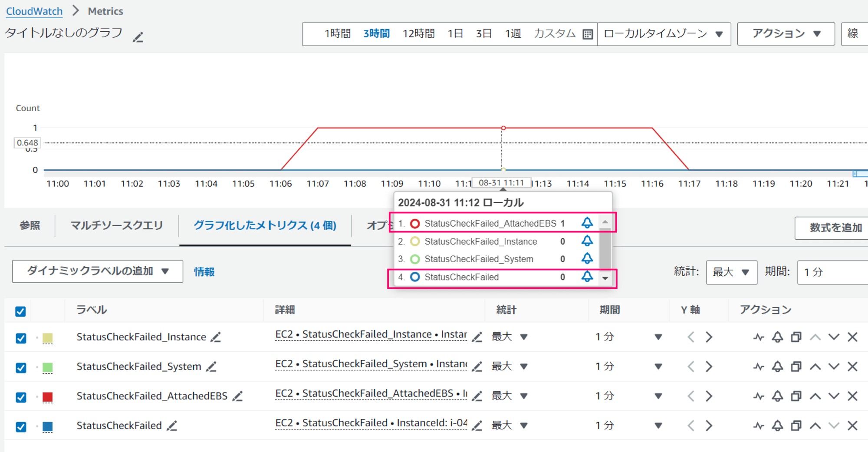The image size is (868, 452).
Task: Change green color swatch of StatusCheckFailed_System
Action: (x=48, y=367)
